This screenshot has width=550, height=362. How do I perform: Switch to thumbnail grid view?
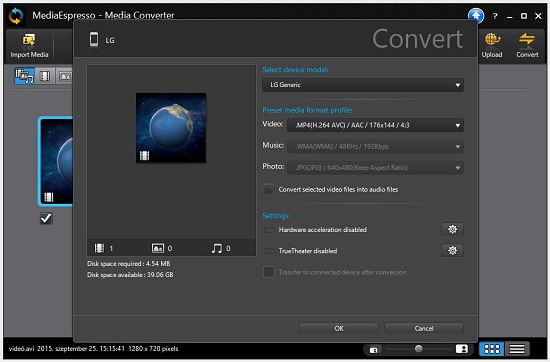click(x=492, y=349)
